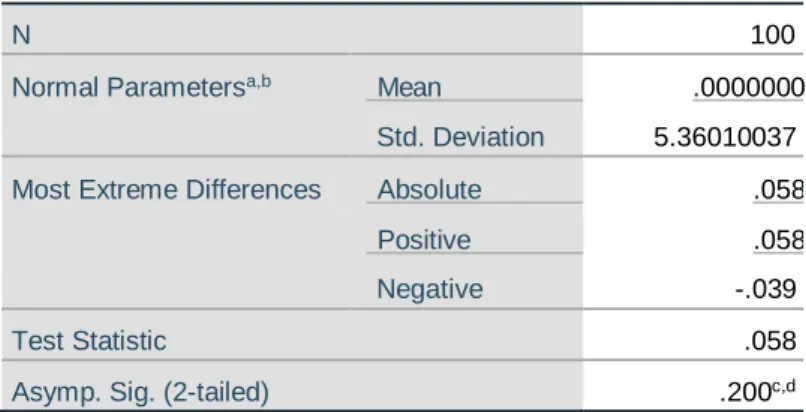Click the Test Statistic row label
This screenshot has width=806, height=412.
[x=89, y=341]
